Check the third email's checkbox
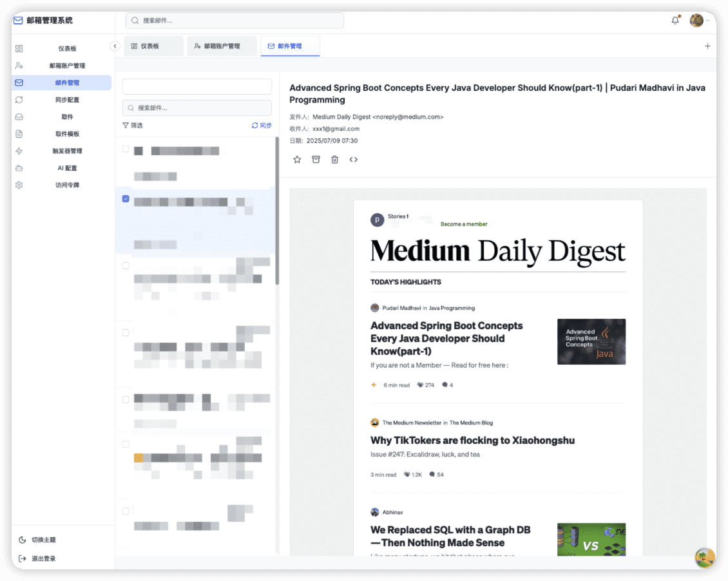 click(126, 266)
